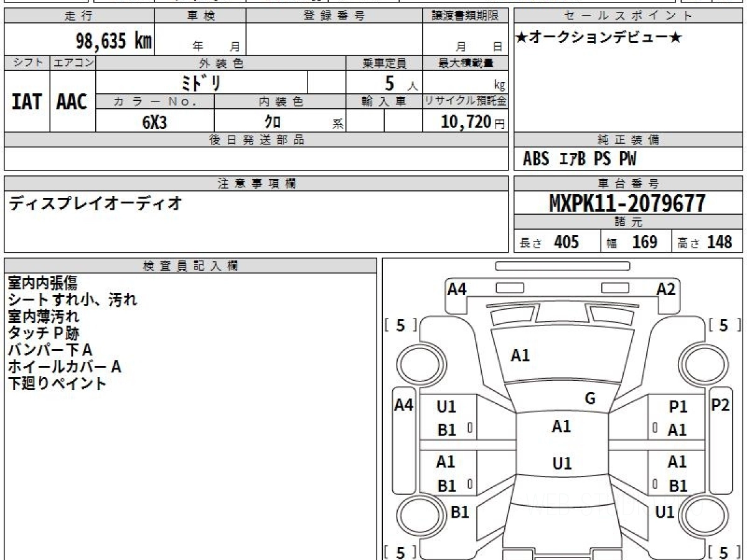Select the IAT transmission value

click(x=27, y=101)
